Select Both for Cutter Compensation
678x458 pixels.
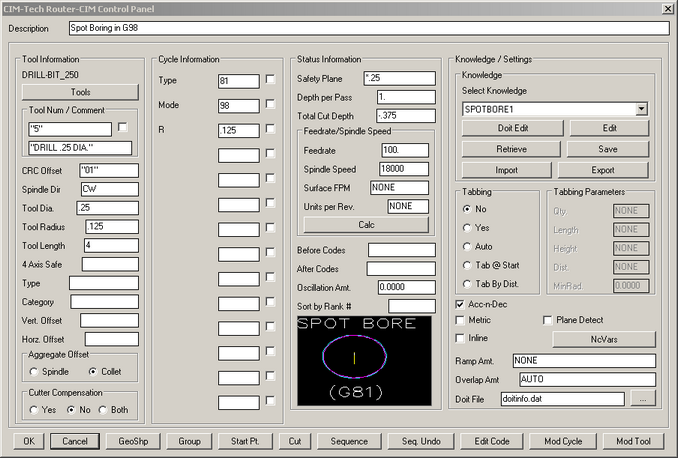pos(102,410)
